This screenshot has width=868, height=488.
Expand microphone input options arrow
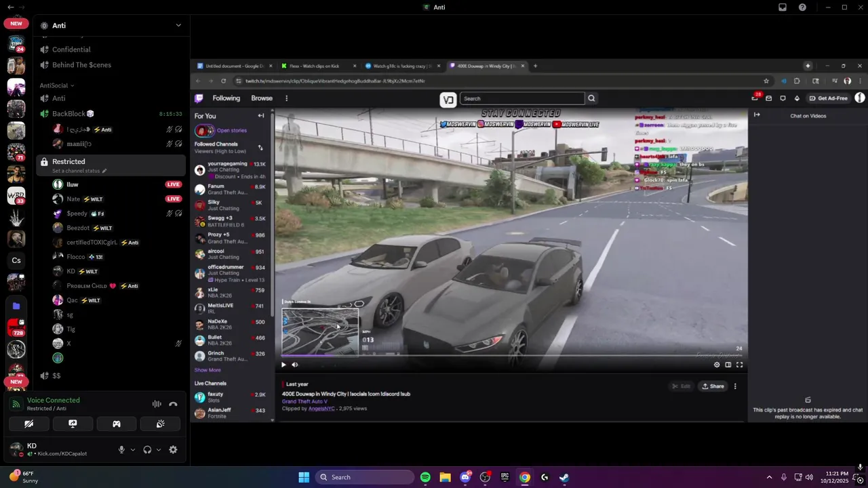pos(132,449)
